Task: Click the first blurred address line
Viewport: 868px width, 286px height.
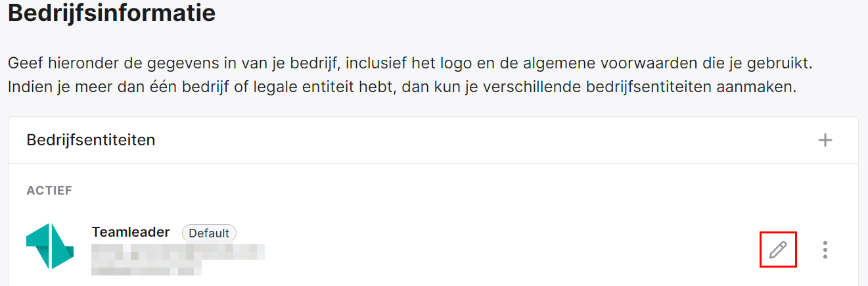Action: pos(178,252)
